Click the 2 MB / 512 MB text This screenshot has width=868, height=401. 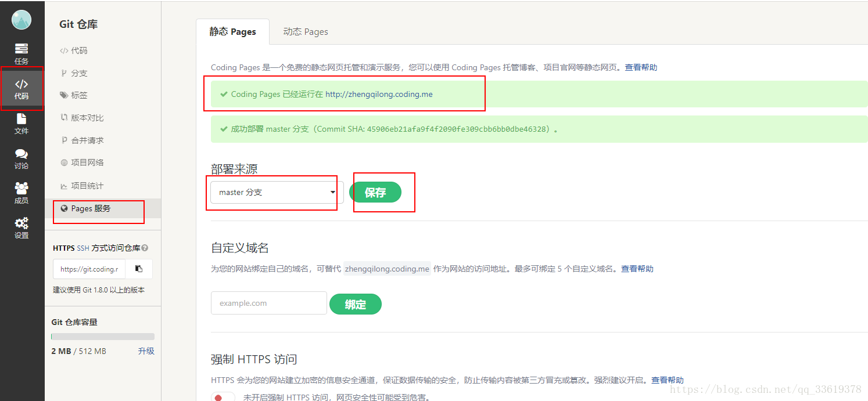click(x=79, y=351)
